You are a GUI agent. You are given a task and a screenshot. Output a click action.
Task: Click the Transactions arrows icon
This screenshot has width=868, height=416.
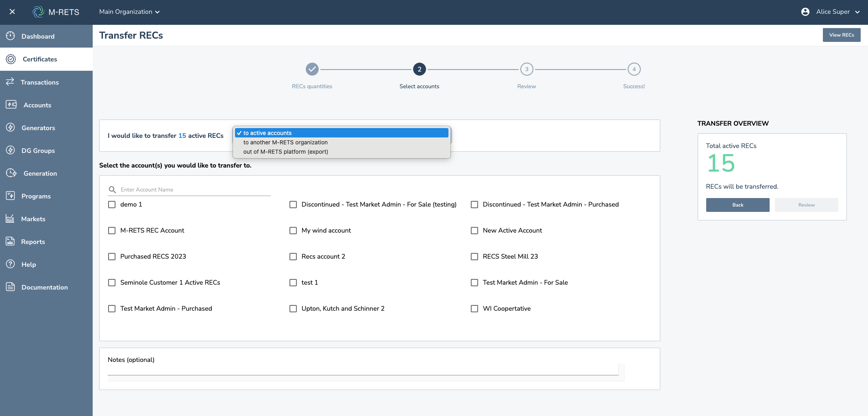coord(10,82)
